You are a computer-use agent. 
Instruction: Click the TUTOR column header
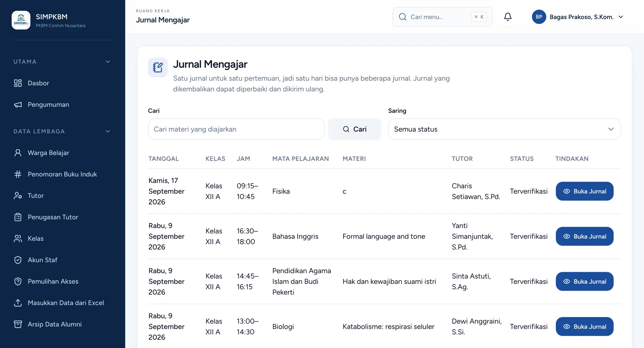pos(462,159)
